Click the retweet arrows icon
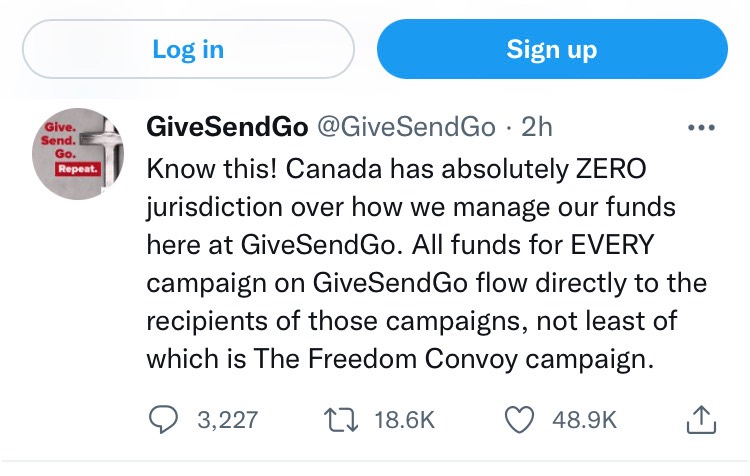This screenshot has width=750, height=476. pyautogui.click(x=341, y=420)
